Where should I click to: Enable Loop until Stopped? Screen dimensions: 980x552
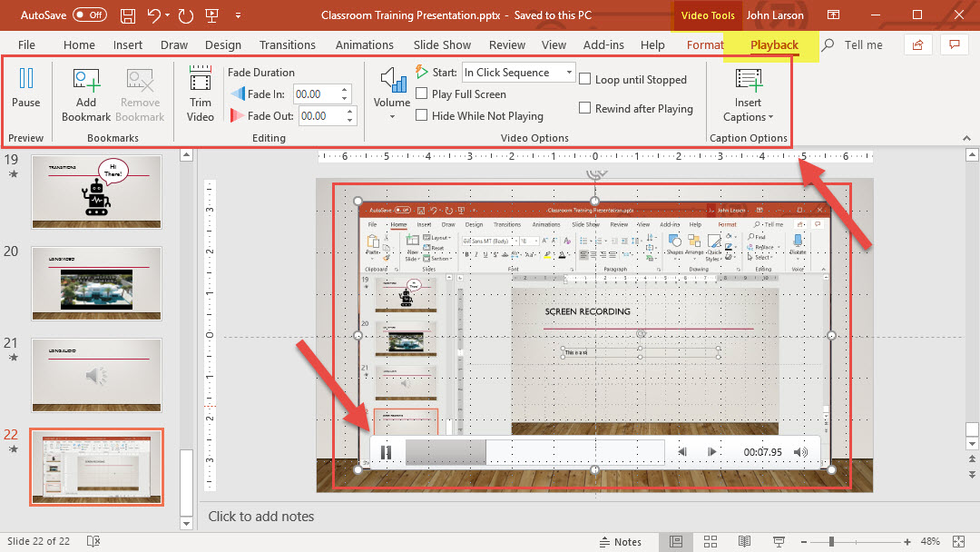[585, 80]
